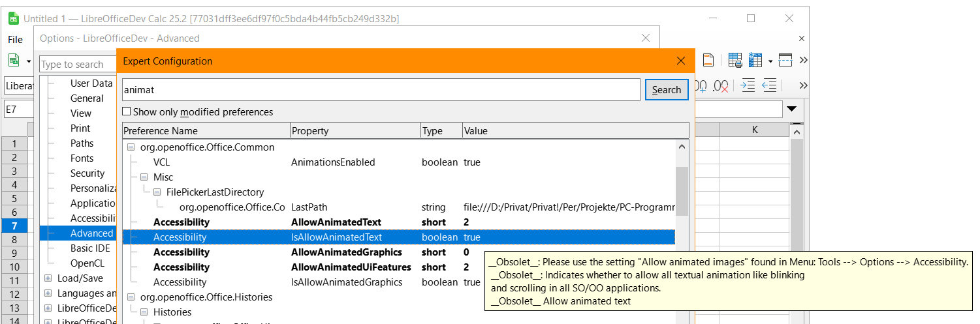Click the Define Print Area icon
The height and width of the screenshot is (324, 980).
735,60
